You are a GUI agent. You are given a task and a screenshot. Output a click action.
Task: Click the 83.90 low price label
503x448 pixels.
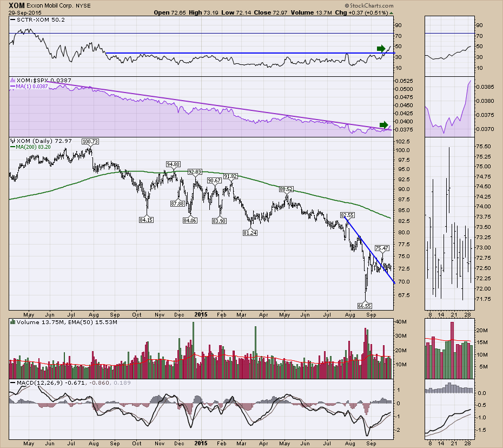pyautogui.click(x=219, y=220)
